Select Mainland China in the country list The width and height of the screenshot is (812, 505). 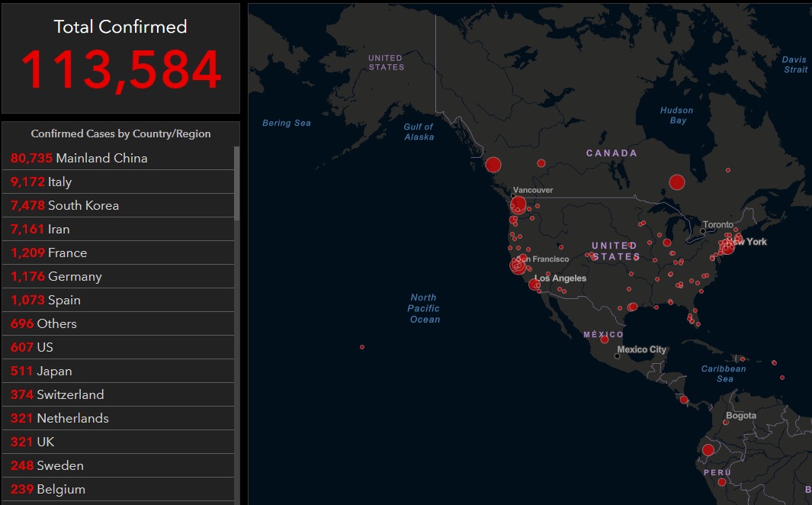118,158
